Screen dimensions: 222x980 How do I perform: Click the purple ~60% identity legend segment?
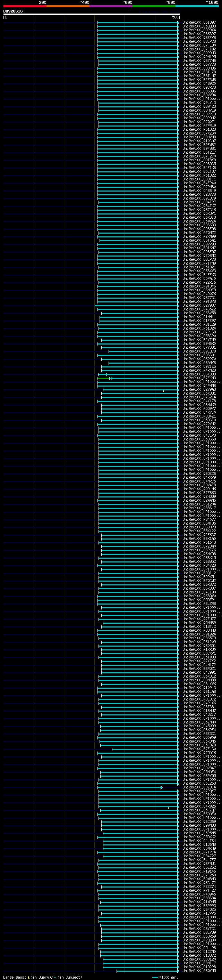[x=111, y=6]
